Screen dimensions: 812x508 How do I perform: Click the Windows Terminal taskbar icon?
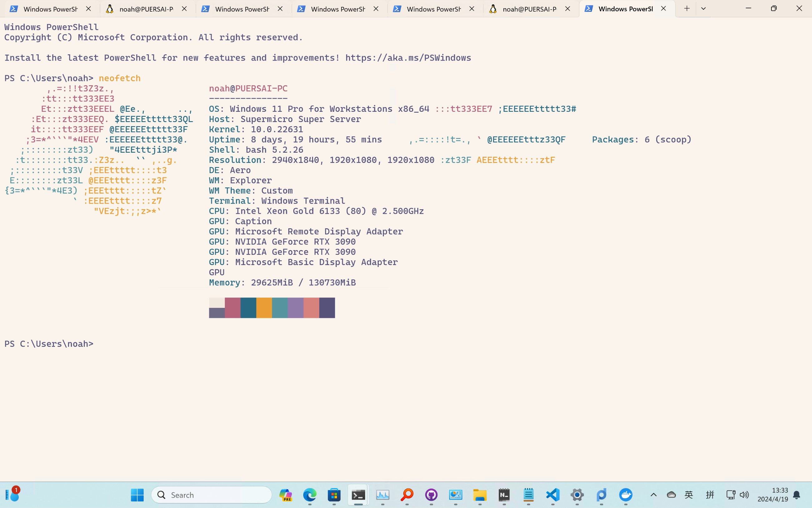click(x=358, y=495)
